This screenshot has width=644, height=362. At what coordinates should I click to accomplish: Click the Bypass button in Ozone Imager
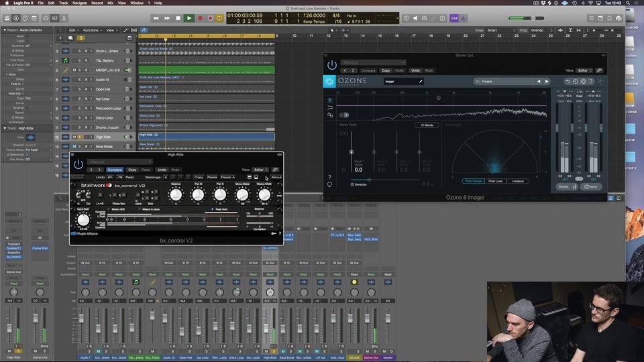coord(563,186)
